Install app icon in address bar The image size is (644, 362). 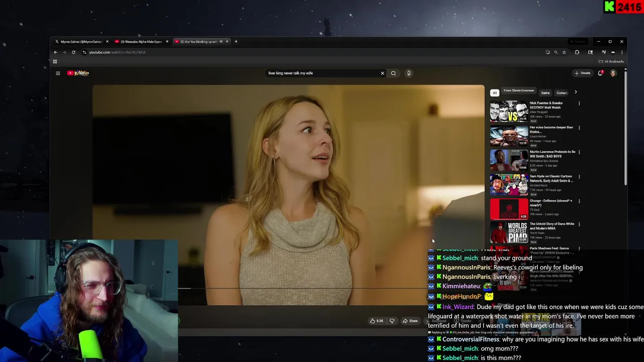(548, 52)
